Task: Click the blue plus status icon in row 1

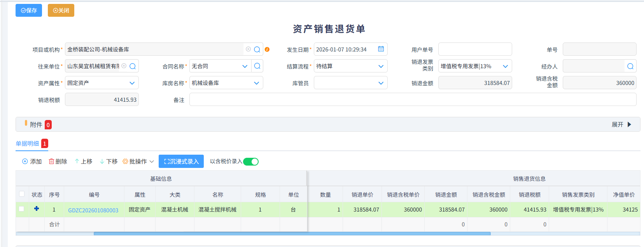Action: pos(37,209)
